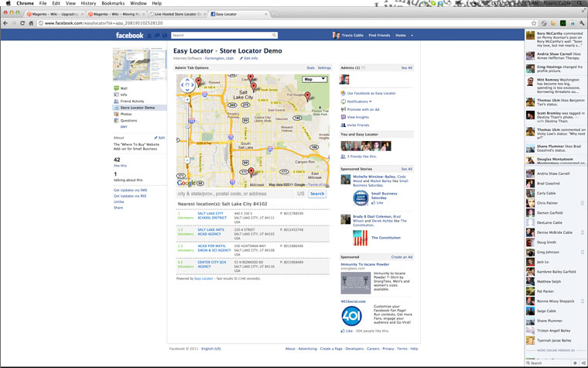Viewport: 588px width, 368px height.
Task: Open the Travis Cable profile link
Action: coord(348,36)
